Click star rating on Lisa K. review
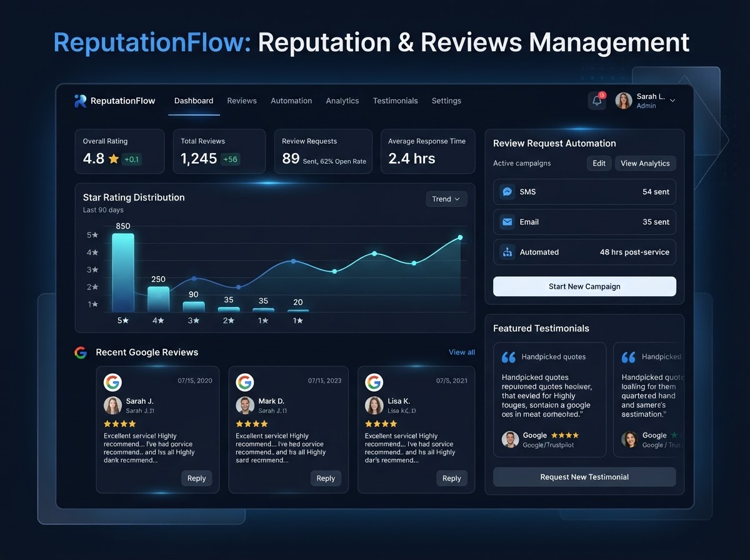750x560 pixels. (x=381, y=424)
